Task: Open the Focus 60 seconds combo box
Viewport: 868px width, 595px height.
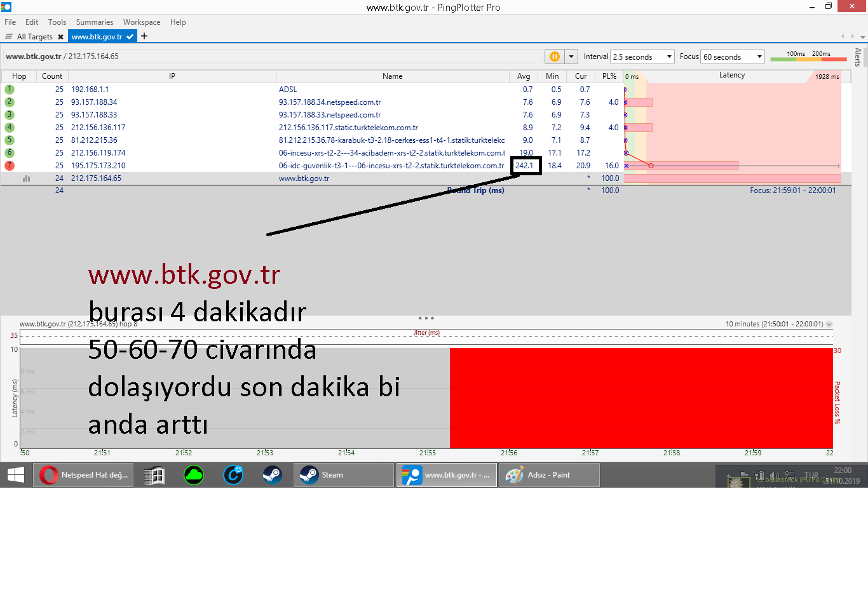Action: 733,57
